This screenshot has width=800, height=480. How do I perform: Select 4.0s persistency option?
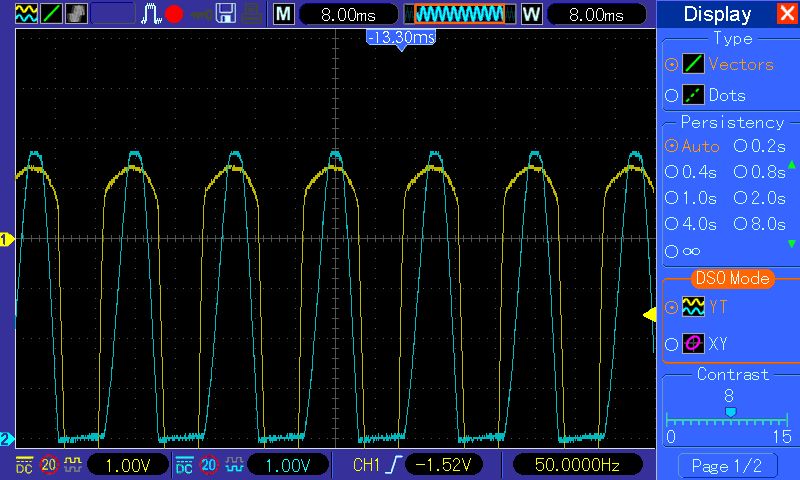(691, 224)
